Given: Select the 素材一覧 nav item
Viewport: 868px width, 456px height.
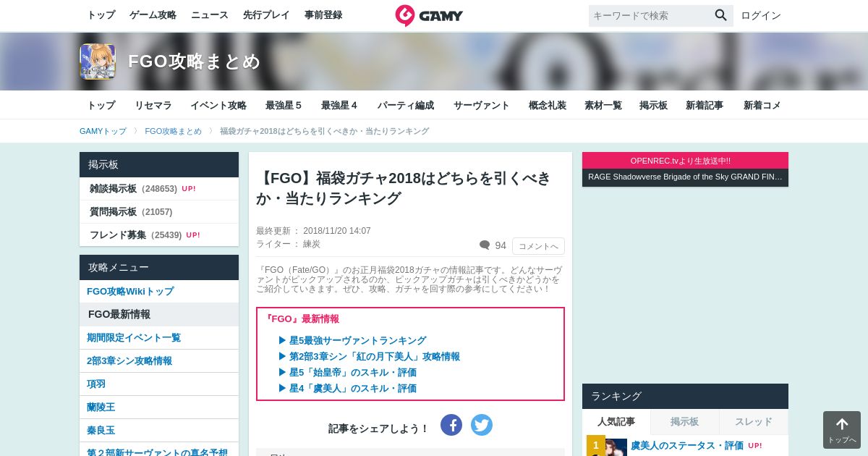Looking at the screenshot, I should tap(603, 105).
